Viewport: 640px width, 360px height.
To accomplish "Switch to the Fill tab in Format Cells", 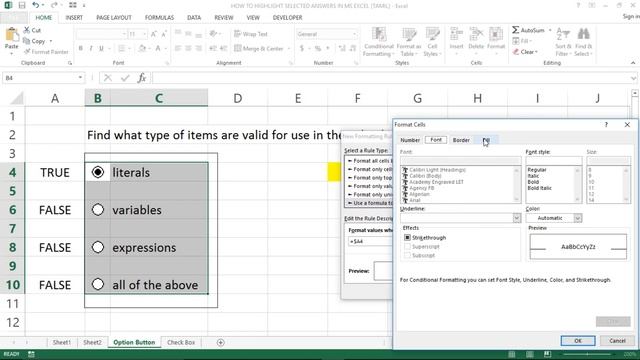I will click(486, 140).
